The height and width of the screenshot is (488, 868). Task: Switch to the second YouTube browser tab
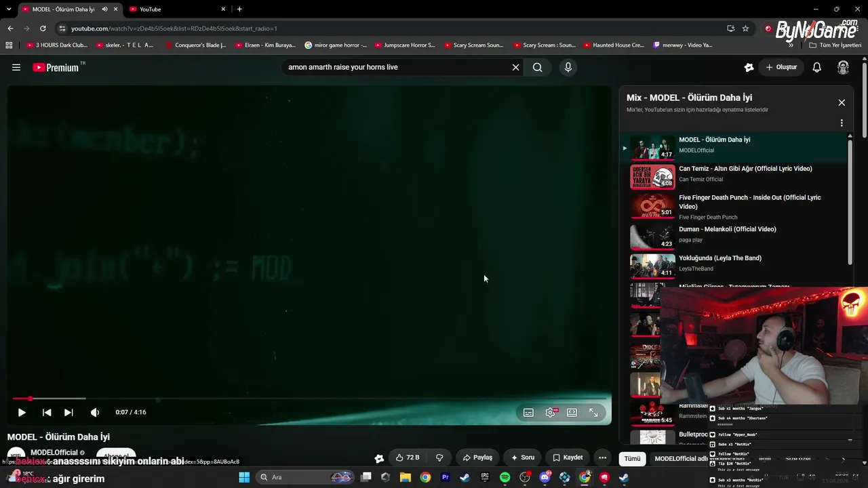pyautogui.click(x=178, y=9)
